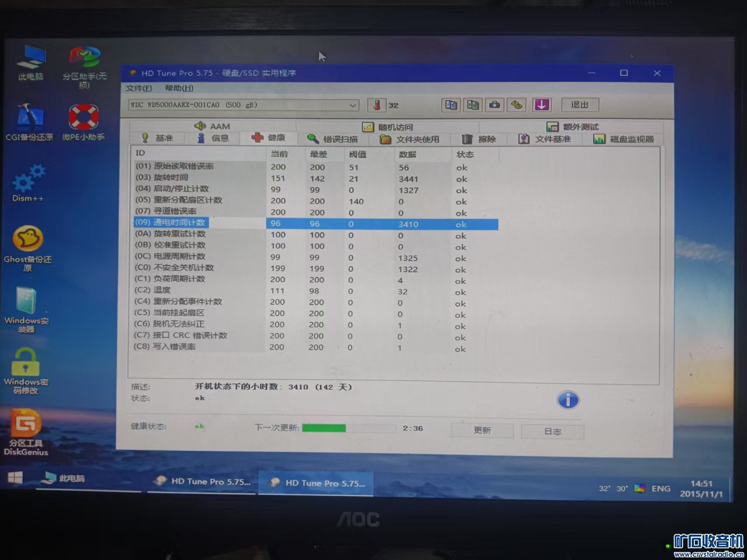Select the (04) 启动/停止计数 row
747x560 pixels.
[315, 190]
